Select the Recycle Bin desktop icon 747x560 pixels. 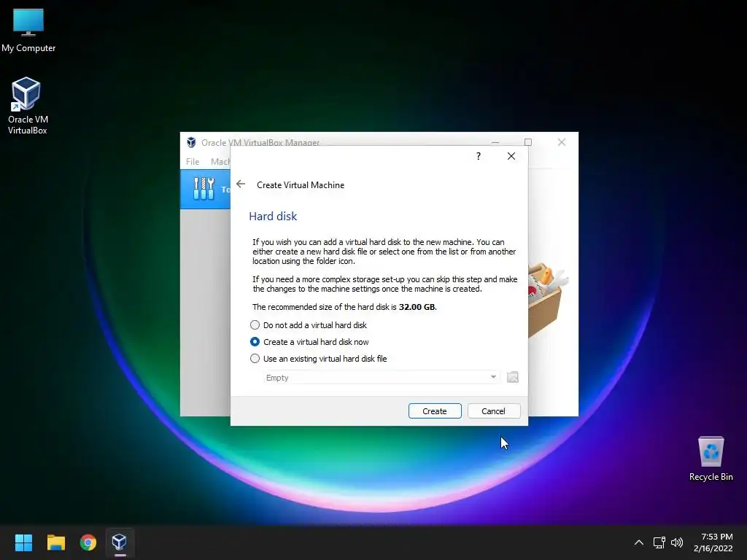pos(711,459)
